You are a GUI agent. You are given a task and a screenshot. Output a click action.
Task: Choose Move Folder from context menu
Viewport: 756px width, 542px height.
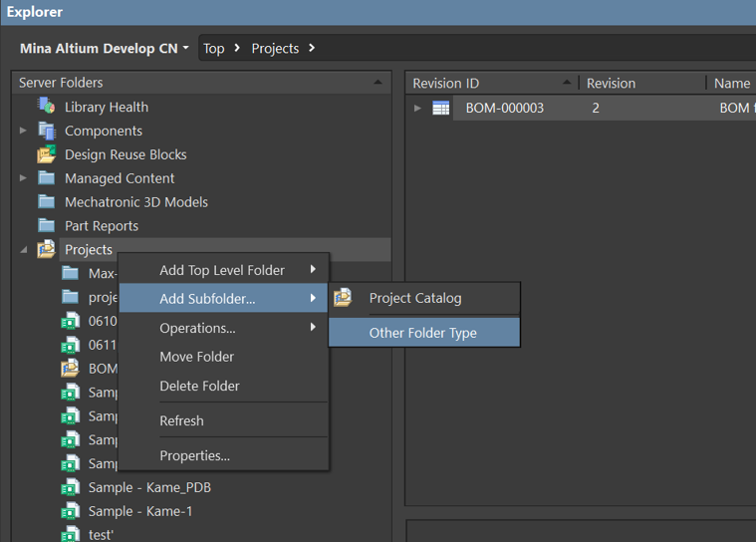(x=224, y=357)
